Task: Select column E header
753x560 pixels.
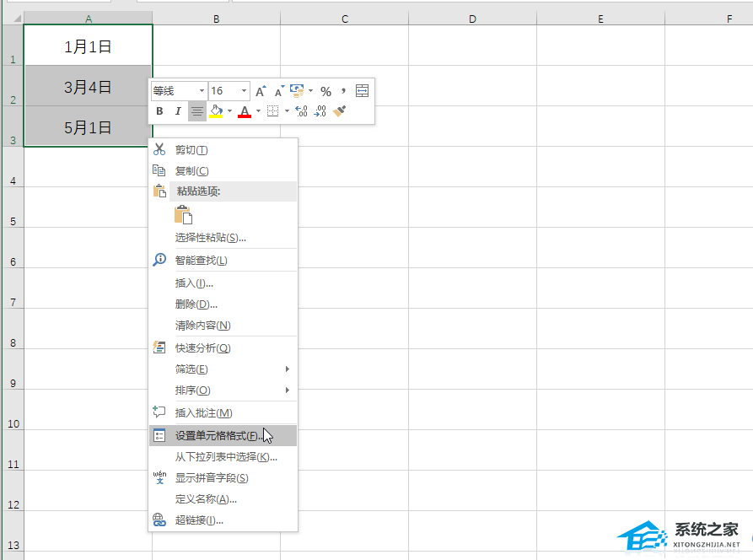Action: [600, 19]
